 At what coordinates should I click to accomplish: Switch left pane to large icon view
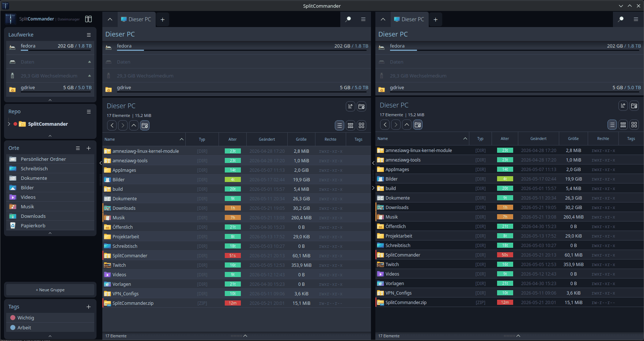coord(361,125)
